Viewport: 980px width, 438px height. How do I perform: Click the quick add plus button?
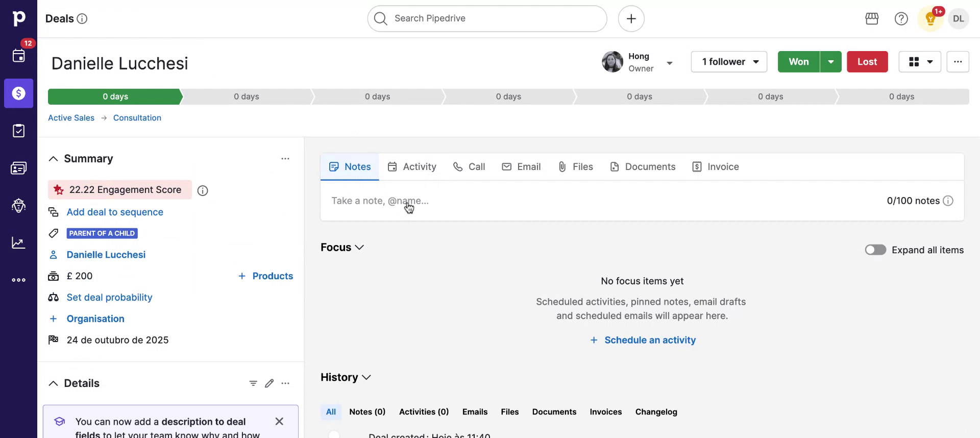click(x=631, y=18)
